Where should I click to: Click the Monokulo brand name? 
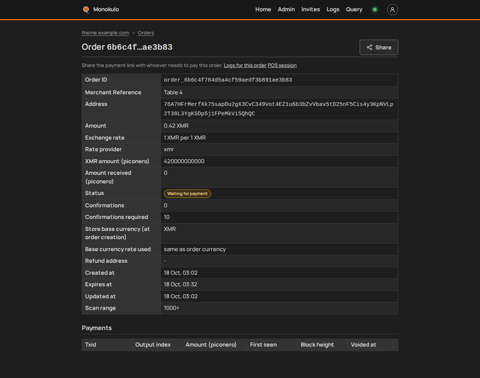(x=106, y=9)
